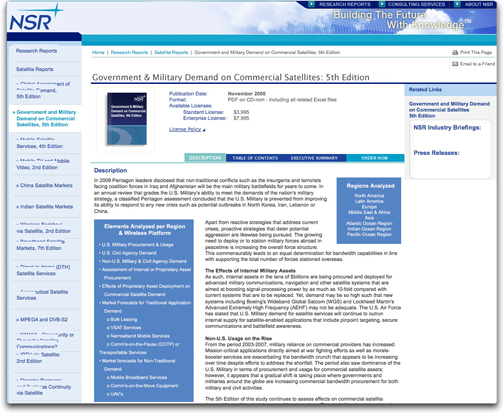Click the arrow icon before CONSULTING SERVICES
504x414 pixels.
(x=382, y=4)
